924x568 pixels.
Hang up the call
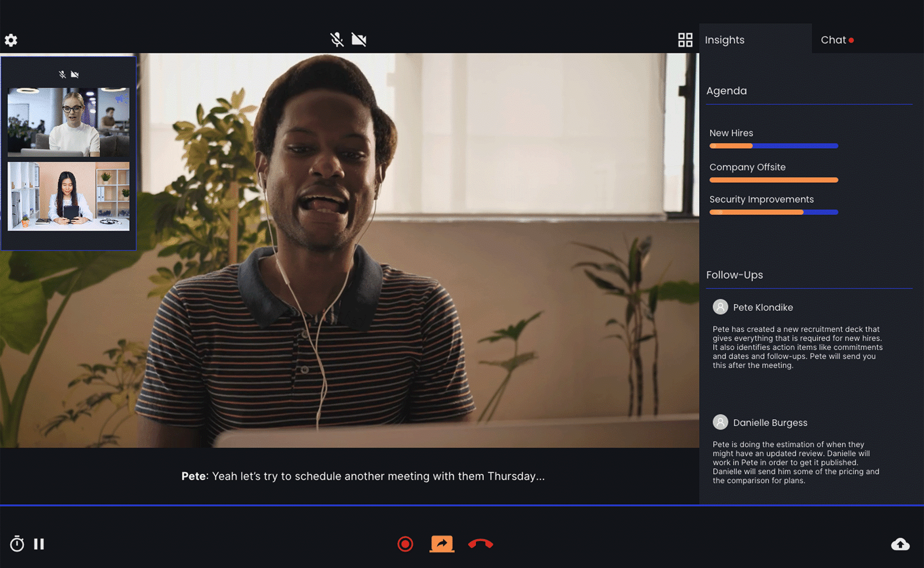point(480,544)
